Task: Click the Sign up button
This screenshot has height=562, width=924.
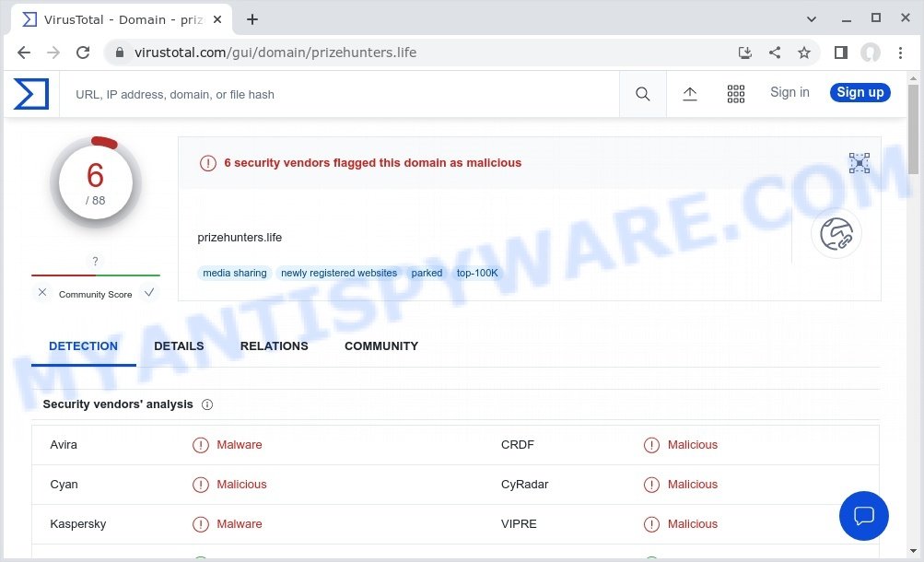Action: pos(860,92)
